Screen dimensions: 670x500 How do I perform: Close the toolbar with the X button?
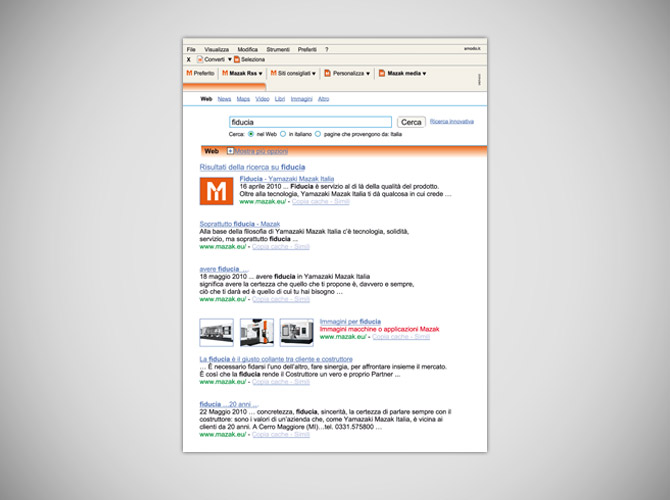point(188,59)
